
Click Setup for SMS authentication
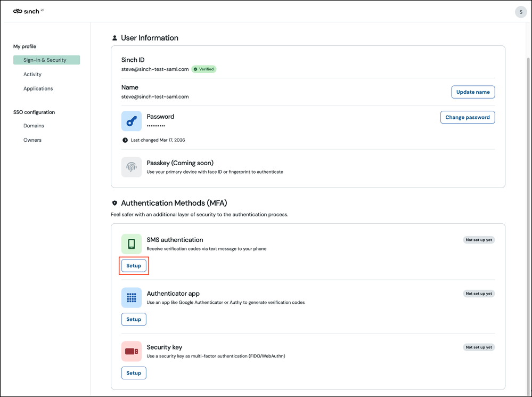click(x=134, y=265)
